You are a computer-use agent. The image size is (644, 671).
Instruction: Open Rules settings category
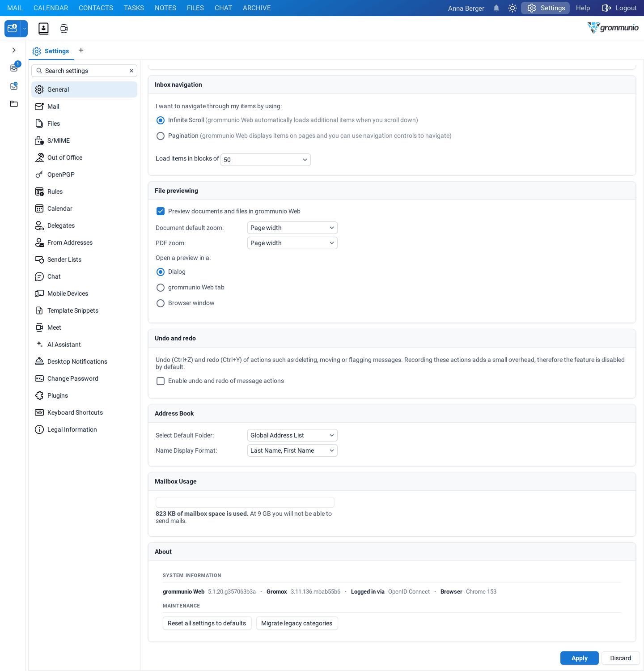click(84, 191)
